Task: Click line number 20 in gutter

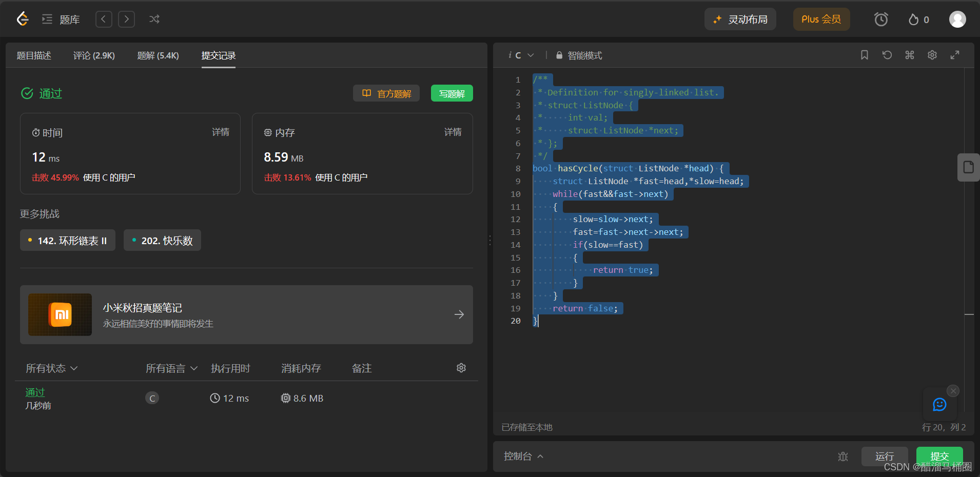Action: point(516,321)
